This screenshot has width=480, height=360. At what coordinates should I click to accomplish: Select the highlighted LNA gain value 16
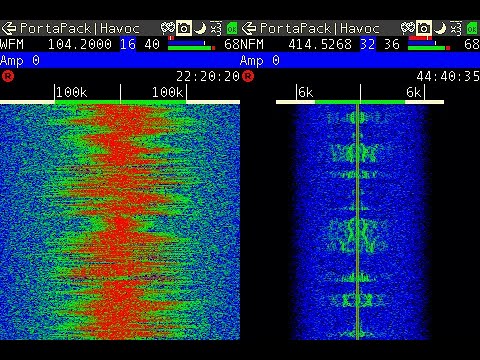tap(128, 44)
